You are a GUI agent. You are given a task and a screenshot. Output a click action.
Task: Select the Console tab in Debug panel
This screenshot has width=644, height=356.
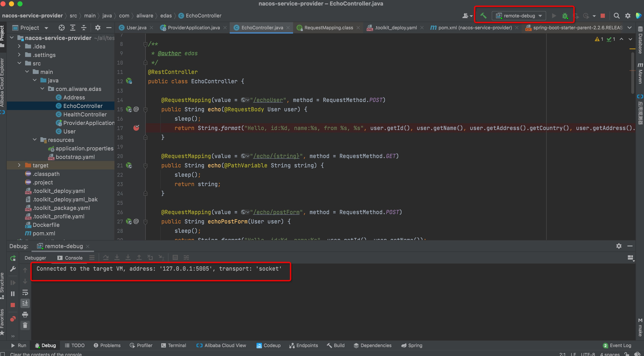click(70, 258)
